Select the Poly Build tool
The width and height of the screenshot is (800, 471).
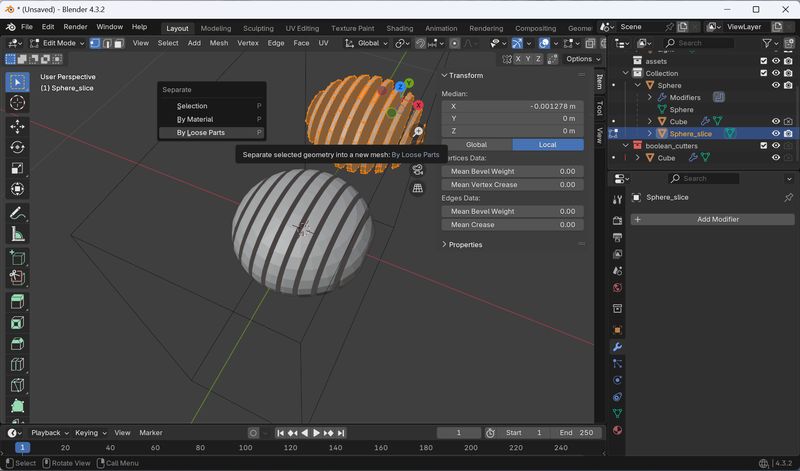pyautogui.click(x=17, y=406)
